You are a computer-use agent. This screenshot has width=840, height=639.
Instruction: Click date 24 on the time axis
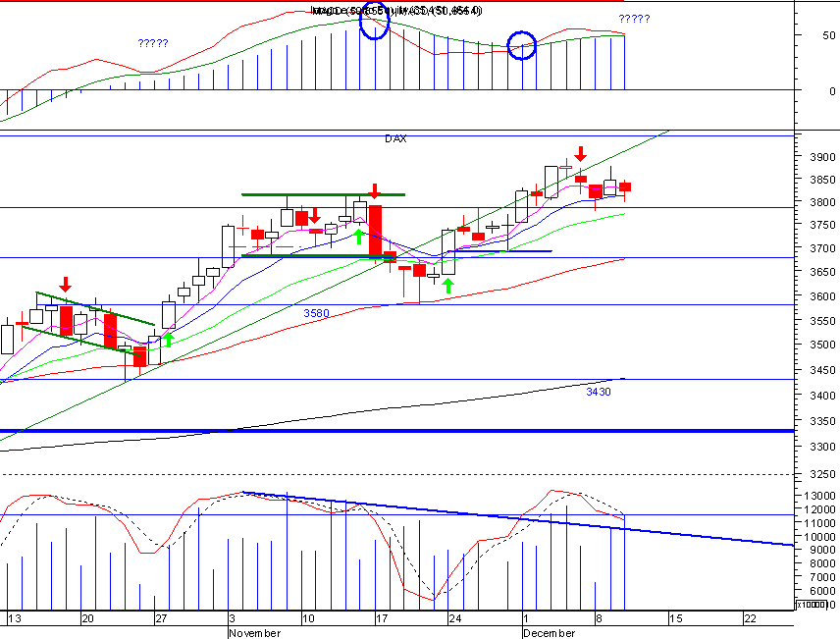[x=454, y=618]
